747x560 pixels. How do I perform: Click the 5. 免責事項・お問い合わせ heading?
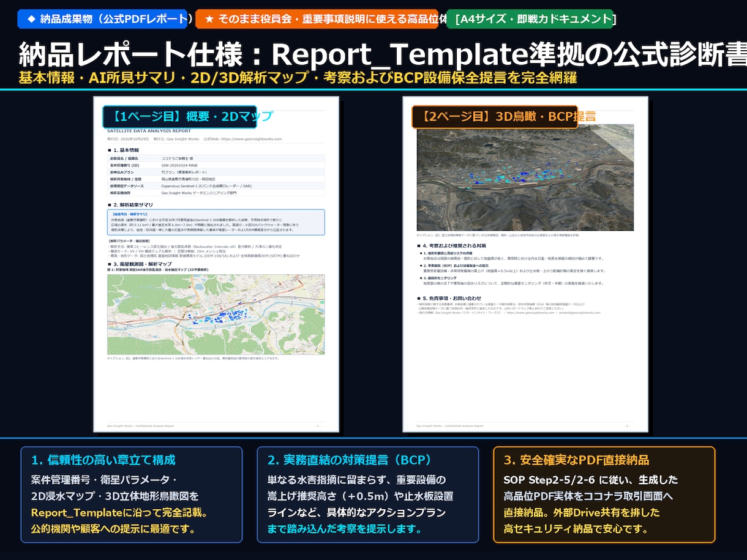448,298
